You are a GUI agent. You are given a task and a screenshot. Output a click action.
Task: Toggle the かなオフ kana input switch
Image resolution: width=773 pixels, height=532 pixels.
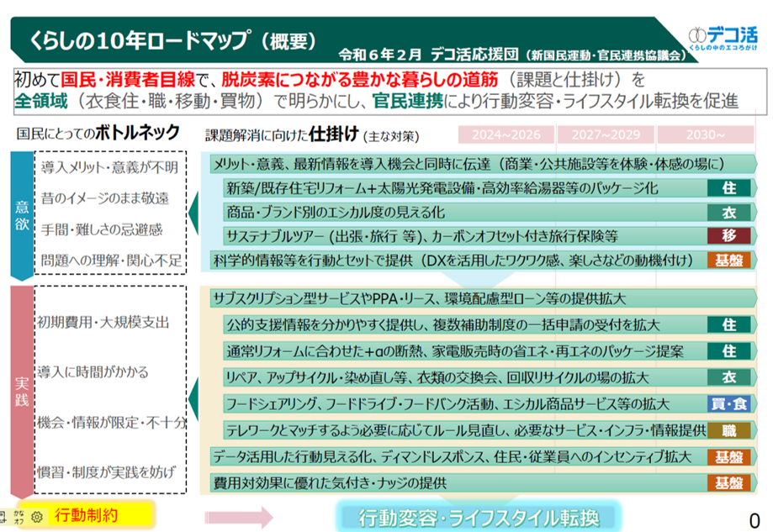(20, 515)
